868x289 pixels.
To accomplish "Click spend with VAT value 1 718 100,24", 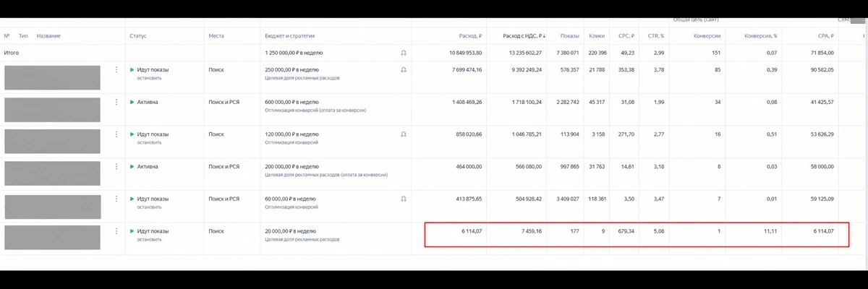I will point(528,102).
